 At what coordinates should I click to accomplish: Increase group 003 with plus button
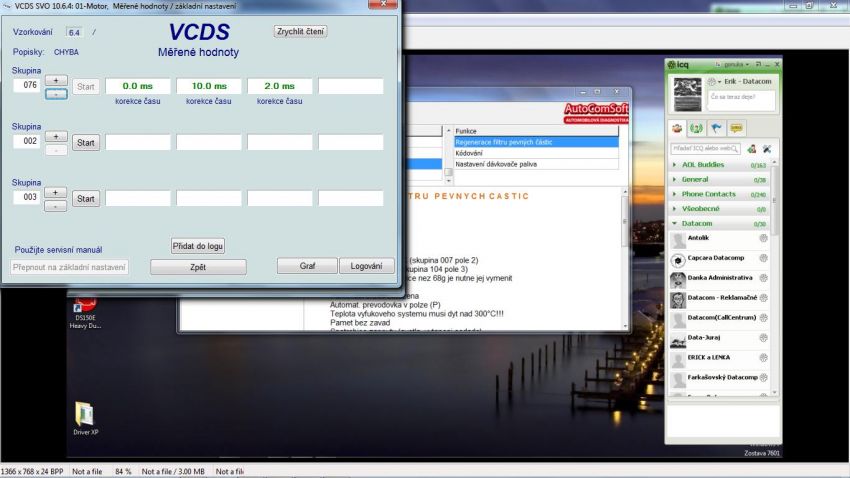pyautogui.click(x=56, y=192)
